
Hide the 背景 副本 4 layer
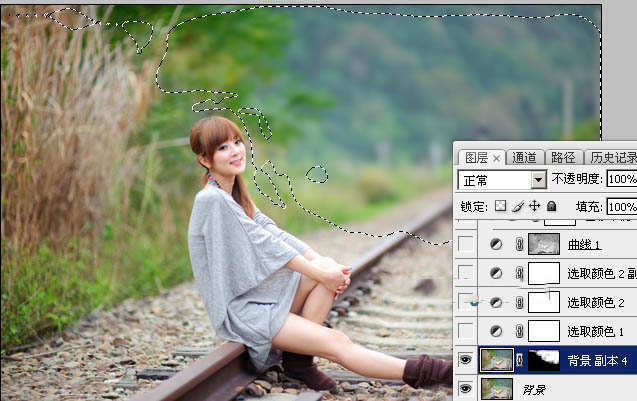coord(466,360)
